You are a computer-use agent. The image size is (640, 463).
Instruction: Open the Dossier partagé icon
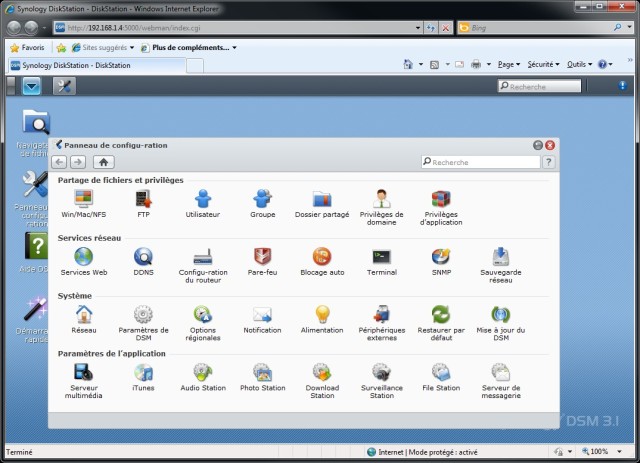point(322,199)
